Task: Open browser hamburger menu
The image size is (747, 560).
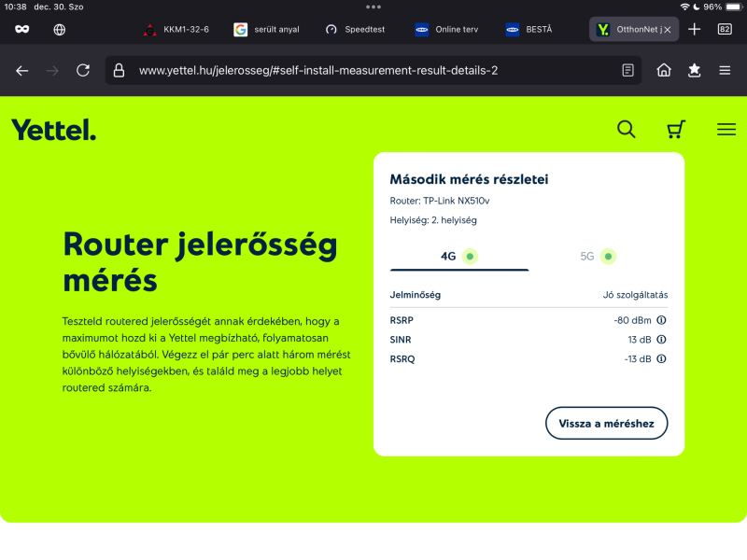Action: [x=725, y=71]
